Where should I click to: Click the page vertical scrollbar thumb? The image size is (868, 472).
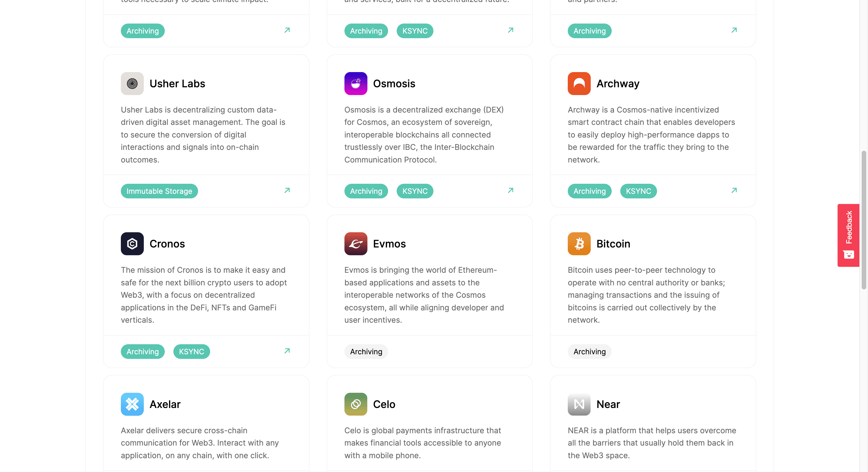pos(864,220)
